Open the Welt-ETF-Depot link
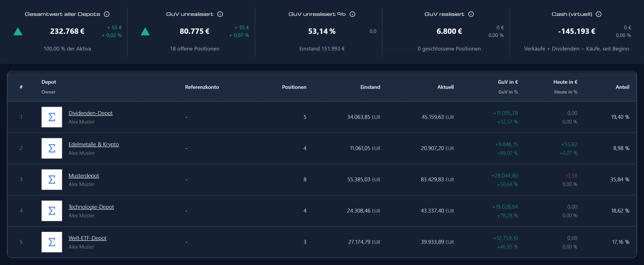 (x=88, y=238)
